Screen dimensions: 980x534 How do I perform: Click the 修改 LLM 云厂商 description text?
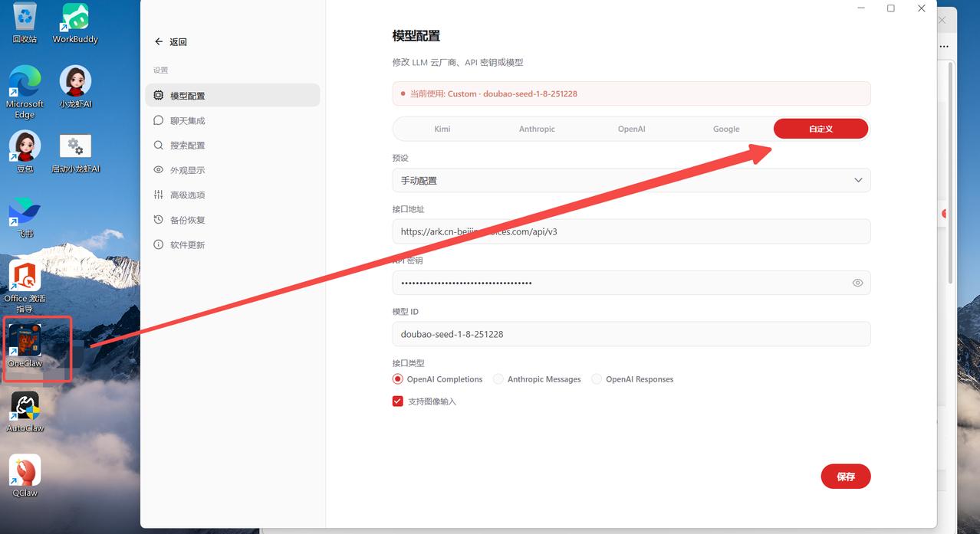click(x=458, y=62)
